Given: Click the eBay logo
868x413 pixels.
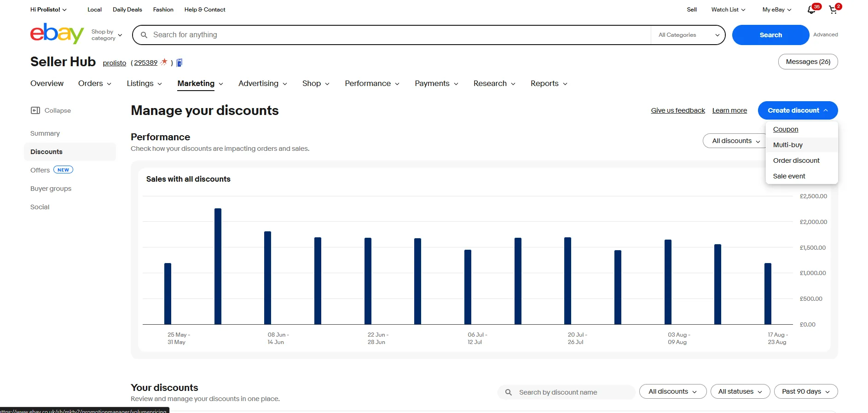Looking at the screenshot, I should pyautogui.click(x=57, y=34).
